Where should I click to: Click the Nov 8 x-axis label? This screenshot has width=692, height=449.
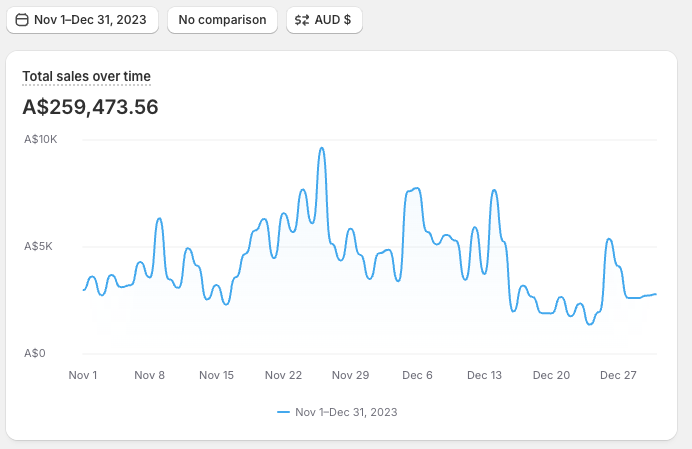tap(149, 375)
